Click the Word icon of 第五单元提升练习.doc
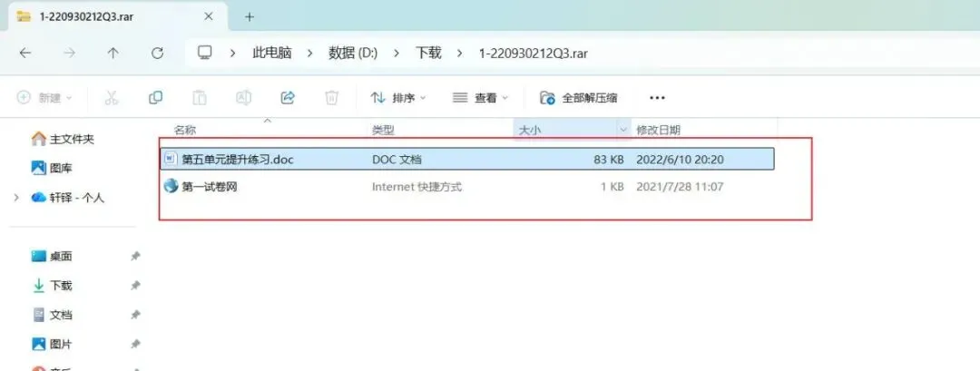The image size is (980, 371). (170, 160)
